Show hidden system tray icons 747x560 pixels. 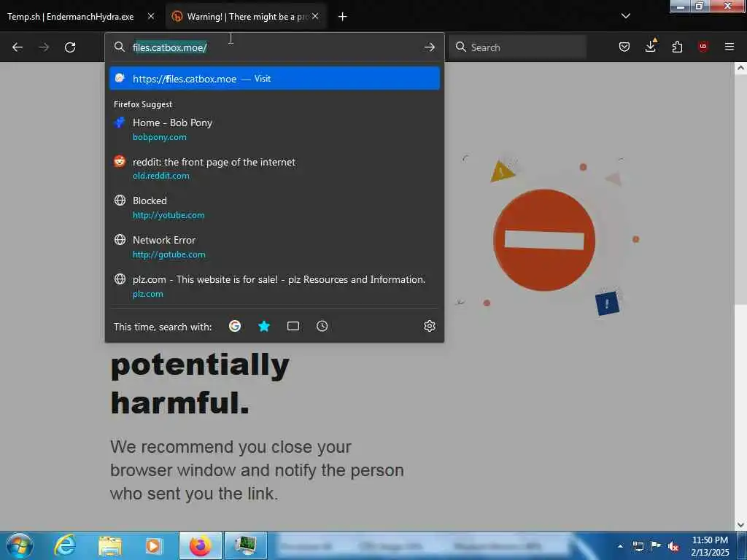pyautogui.click(x=620, y=546)
